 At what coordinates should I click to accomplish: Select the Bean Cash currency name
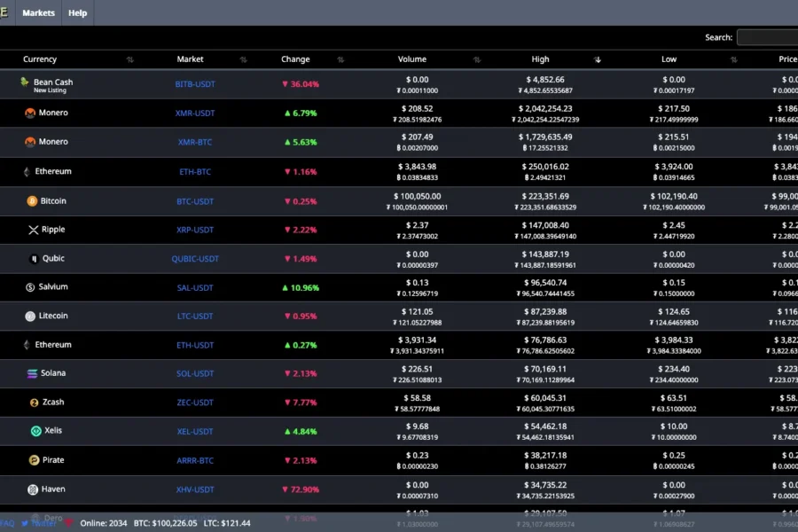pyautogui.click(x=53, y=82)
